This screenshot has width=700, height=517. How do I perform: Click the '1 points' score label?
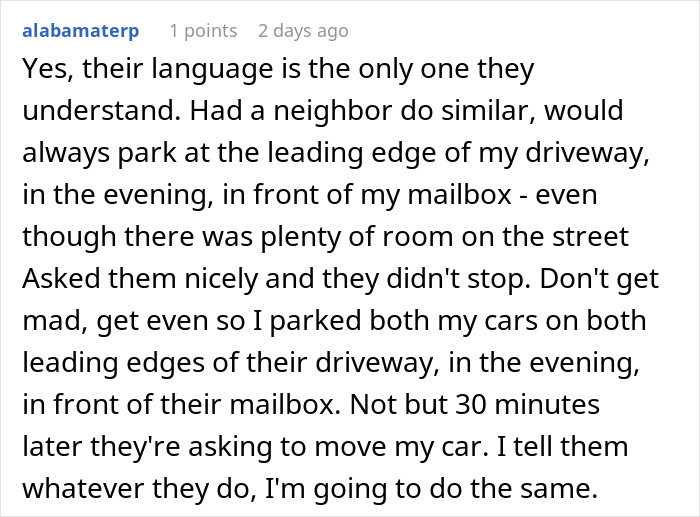[203, 31]
